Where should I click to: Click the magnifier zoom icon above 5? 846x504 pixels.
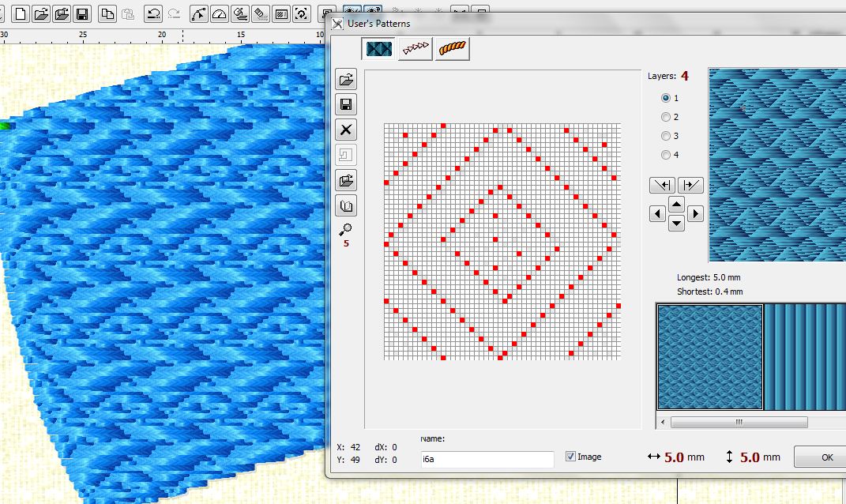click(x=345, y=230)
